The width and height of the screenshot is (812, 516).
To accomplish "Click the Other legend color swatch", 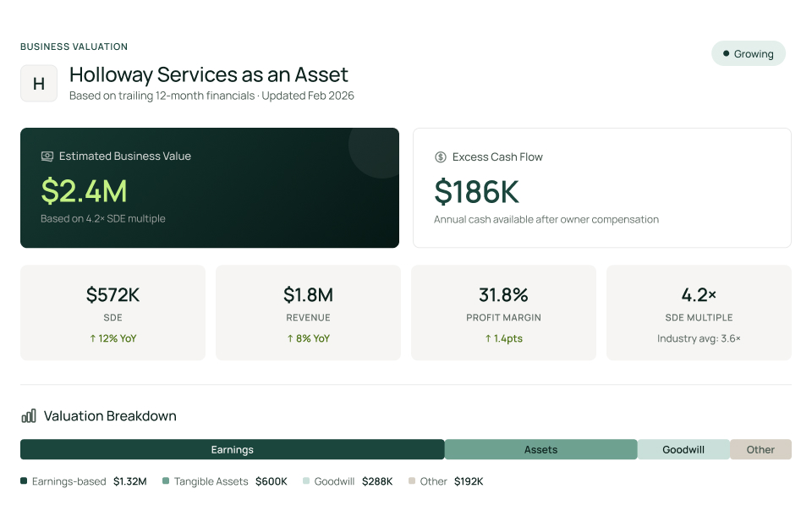I will pyautogui.click(x=412, y=481).
